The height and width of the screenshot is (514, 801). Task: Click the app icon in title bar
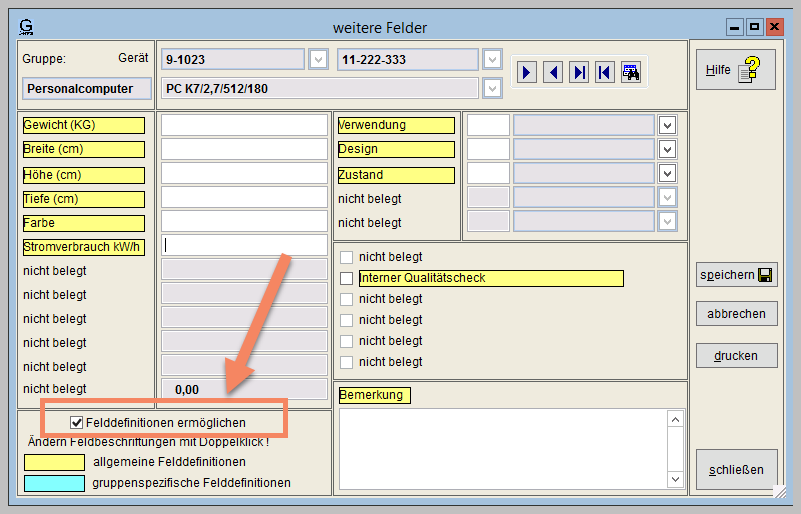(26, 28)
